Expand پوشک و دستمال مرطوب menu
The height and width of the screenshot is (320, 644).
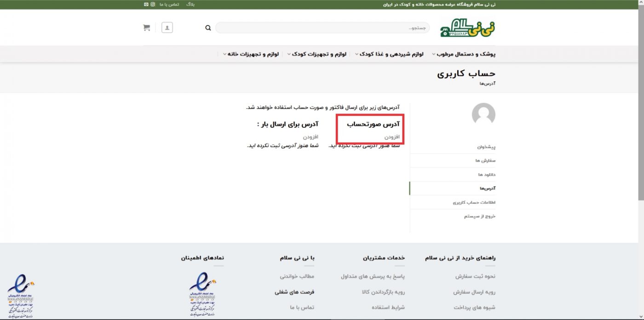464,54
